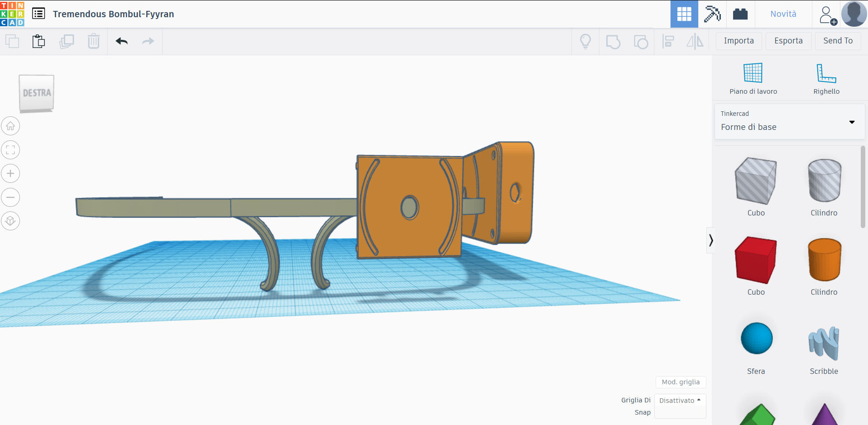This screenshot has width=868, height=425.
Task: Delete selection with the trash icon
Action: click(94, 41)
